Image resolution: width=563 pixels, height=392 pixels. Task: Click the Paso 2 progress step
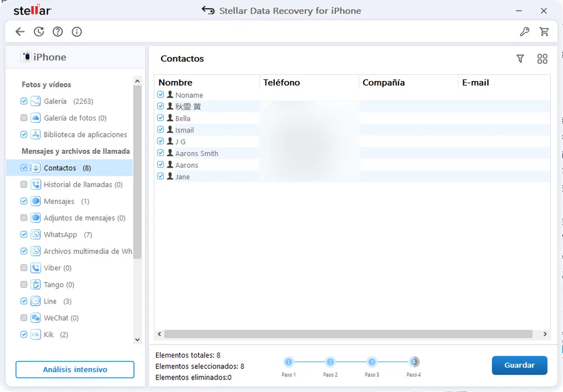[x=330, y=362]
